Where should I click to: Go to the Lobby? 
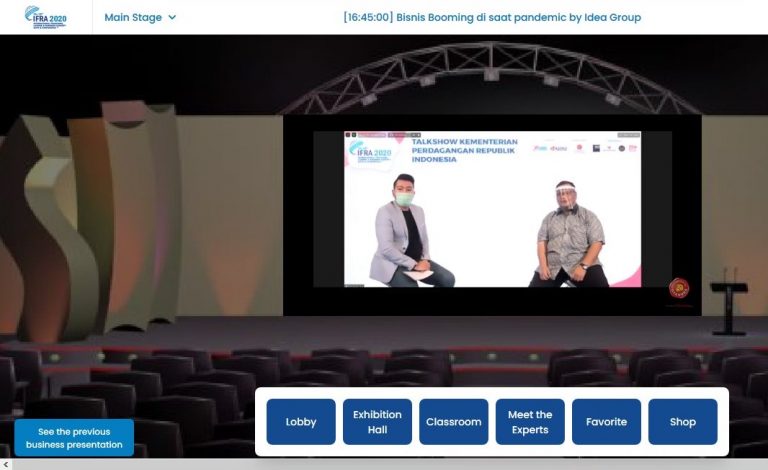click(x=301, y=422)
